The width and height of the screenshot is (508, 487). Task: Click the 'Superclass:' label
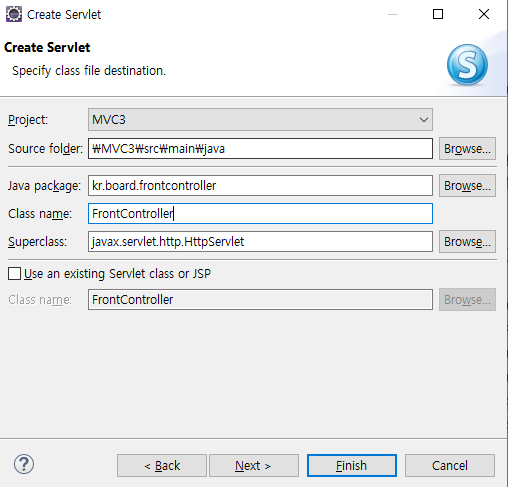[37, 242]
